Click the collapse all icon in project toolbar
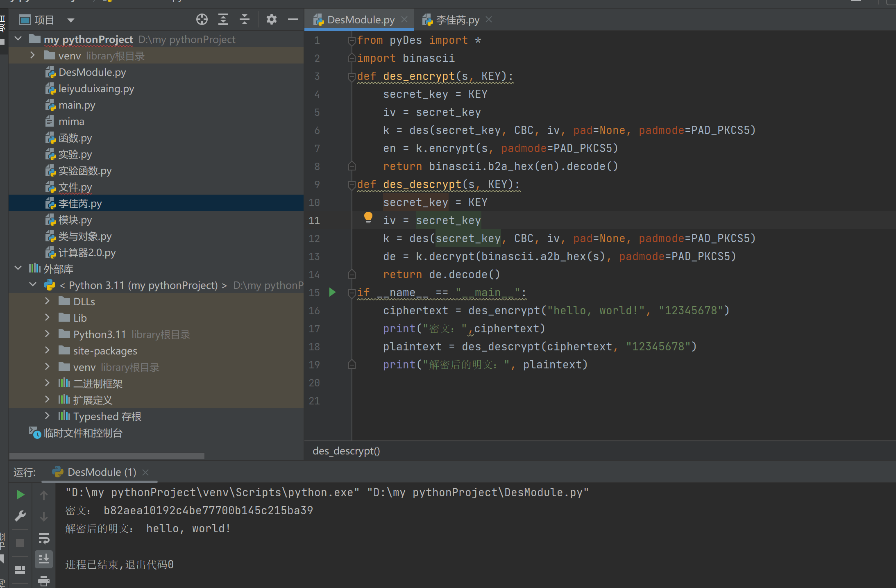The image size is (896, 588). [x=245, y=20]
